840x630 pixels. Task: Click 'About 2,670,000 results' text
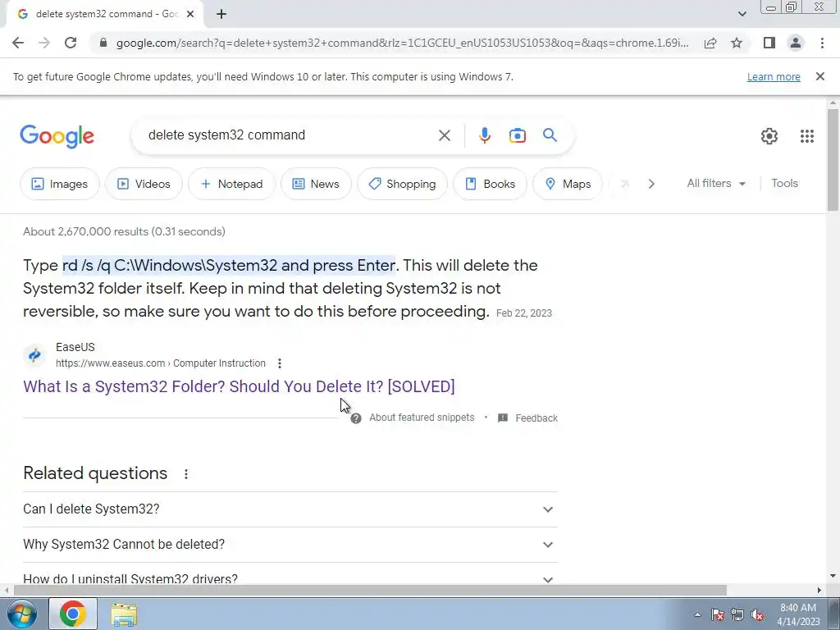(125, 231)
